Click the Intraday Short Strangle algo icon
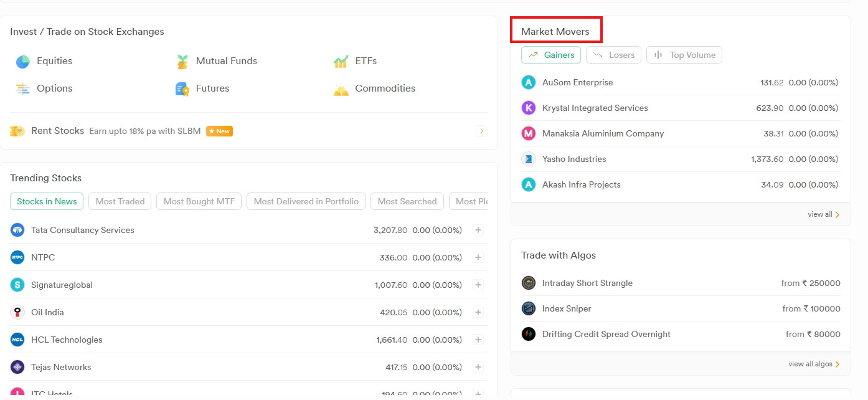 point(529,283)
